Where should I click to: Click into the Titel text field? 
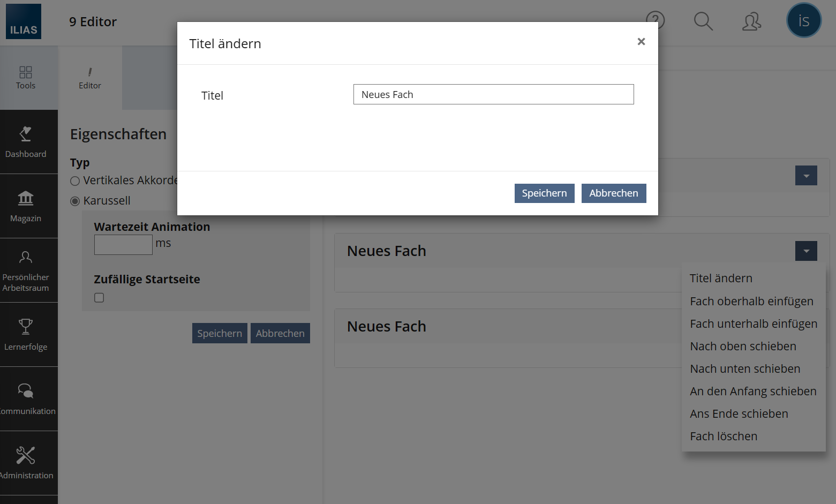click(493, 95)
